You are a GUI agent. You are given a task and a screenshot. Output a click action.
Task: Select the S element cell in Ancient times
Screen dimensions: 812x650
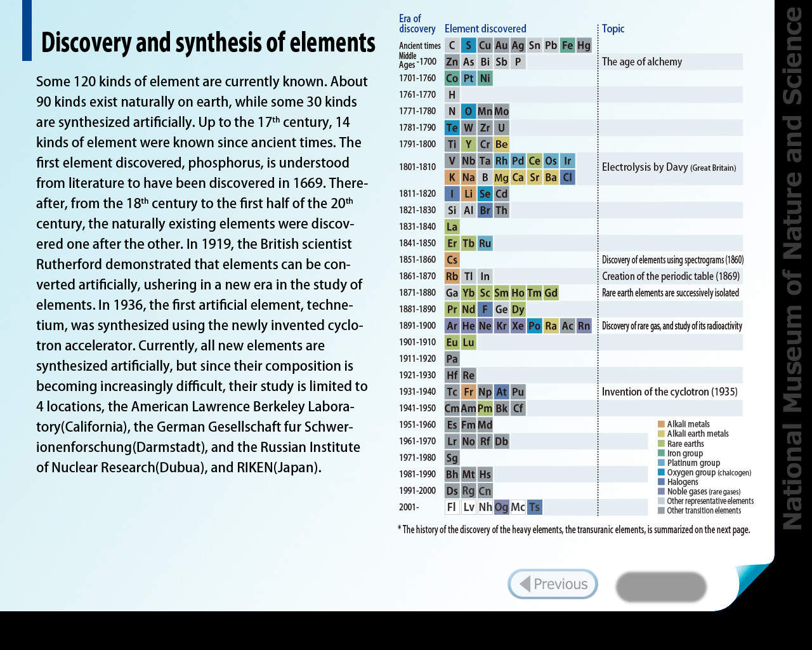(468, 45)
